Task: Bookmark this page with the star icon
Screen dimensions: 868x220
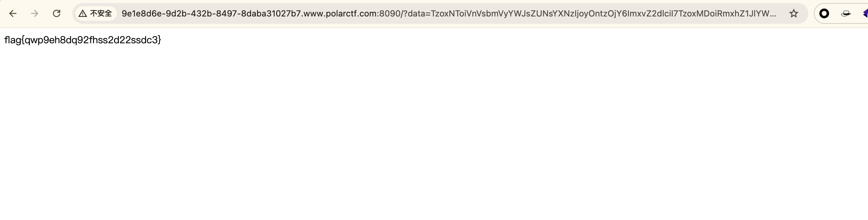Action: (794, 13)
